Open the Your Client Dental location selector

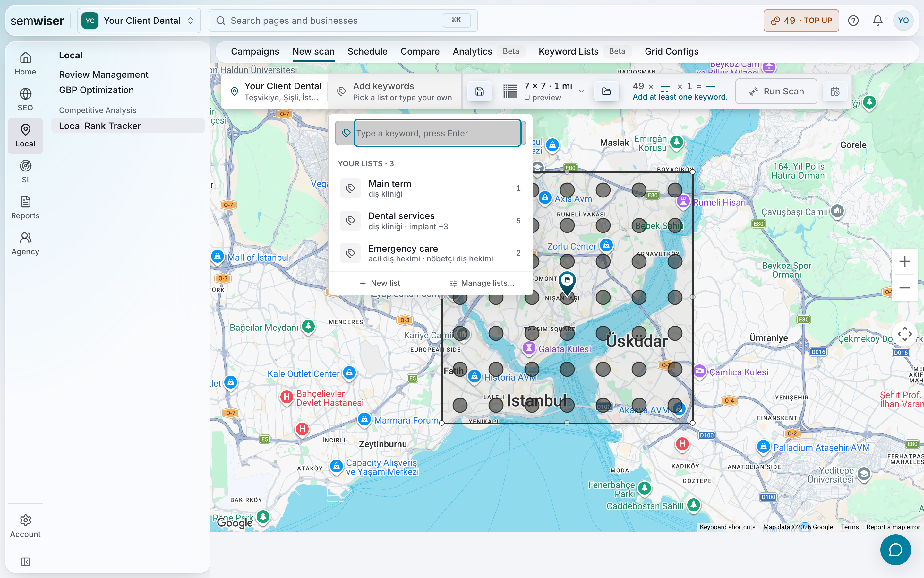[275, 92]
